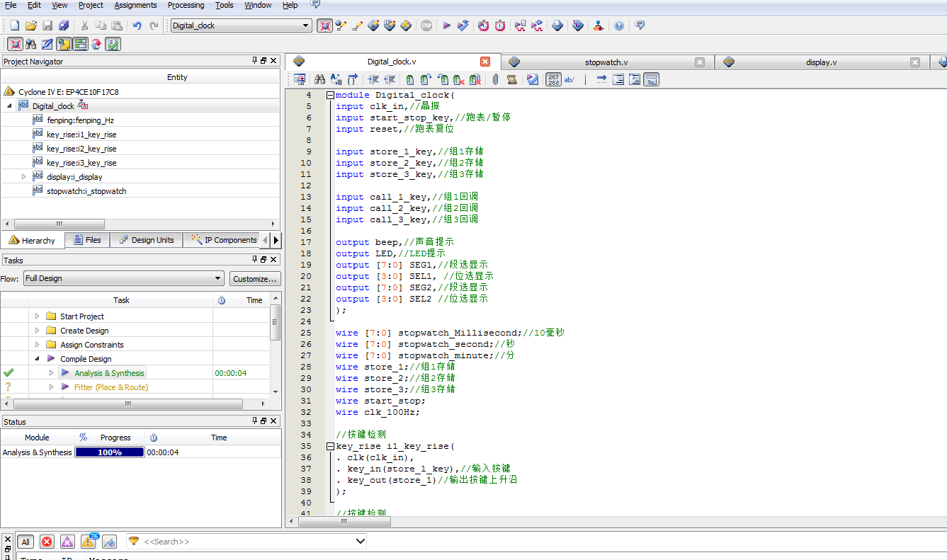The width and height of the screenshot is (947, 560).
Task: Click the Find Matching Delimiter braces icon
Action: click(x=352, y=79)
